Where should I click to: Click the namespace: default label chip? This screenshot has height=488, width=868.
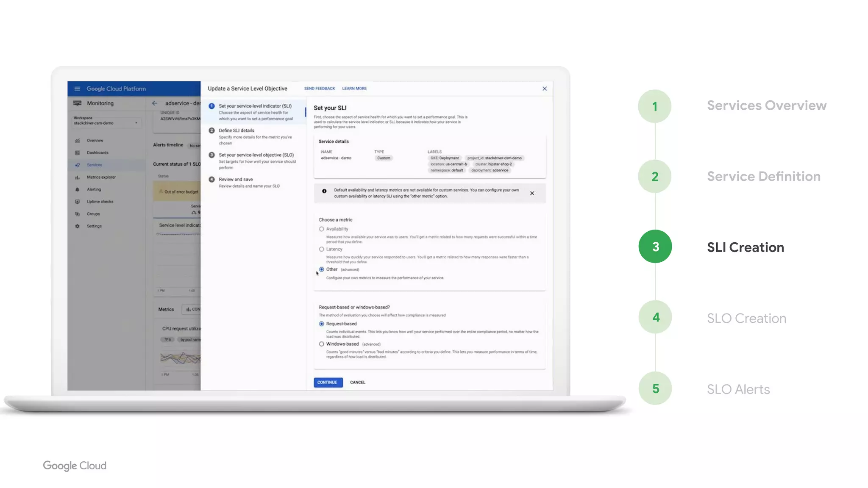(447, 170)
